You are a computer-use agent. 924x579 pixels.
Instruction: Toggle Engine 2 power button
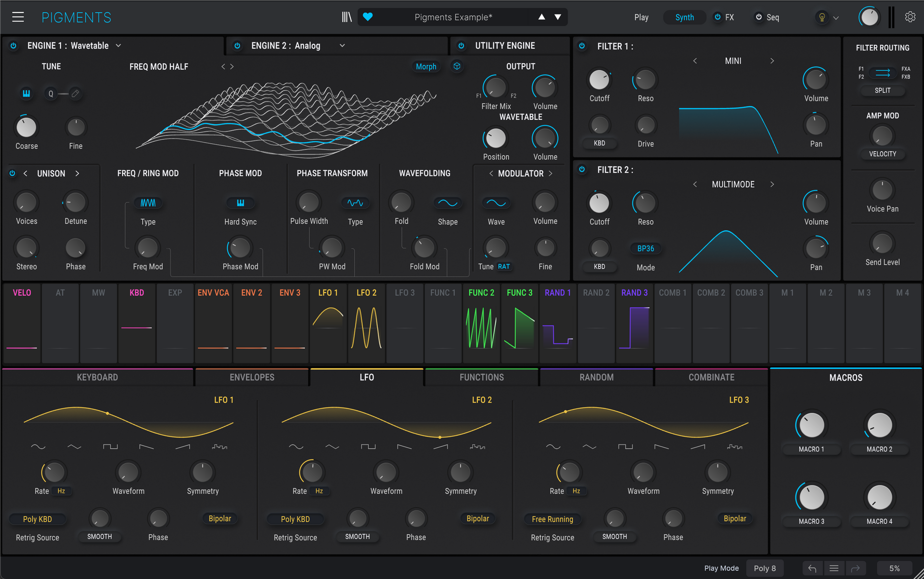(x=237, y=46)
